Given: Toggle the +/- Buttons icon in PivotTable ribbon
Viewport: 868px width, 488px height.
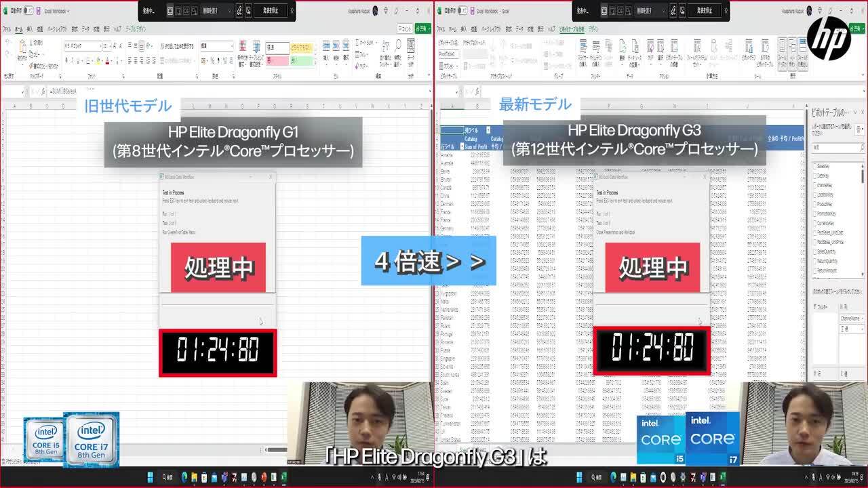Looking at the screenshot, I should (x=792, y=53).
